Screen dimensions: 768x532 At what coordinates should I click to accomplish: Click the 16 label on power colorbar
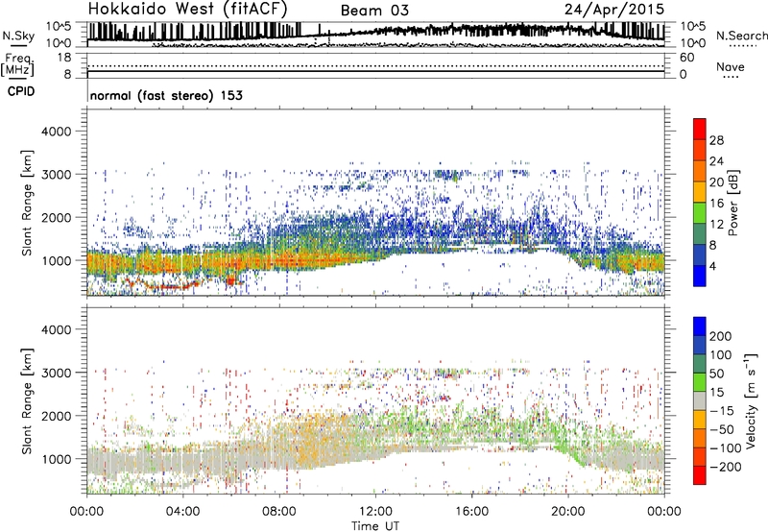(716, 204)
